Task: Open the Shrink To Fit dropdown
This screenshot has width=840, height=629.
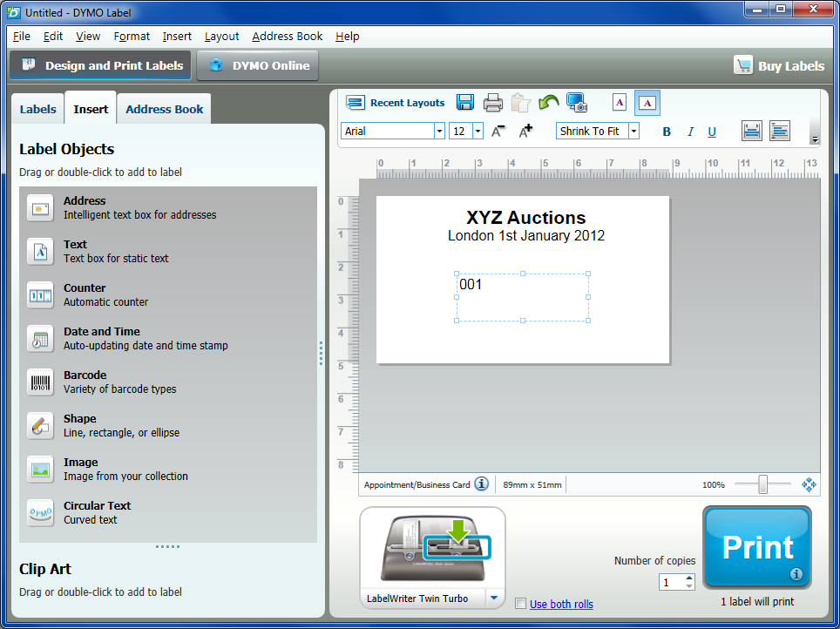Action: tap(633, 131)
